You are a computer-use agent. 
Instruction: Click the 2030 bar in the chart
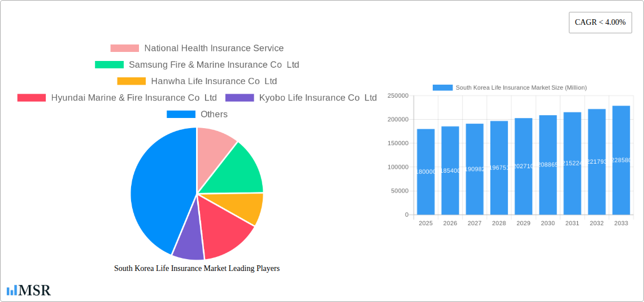[548, 165]
